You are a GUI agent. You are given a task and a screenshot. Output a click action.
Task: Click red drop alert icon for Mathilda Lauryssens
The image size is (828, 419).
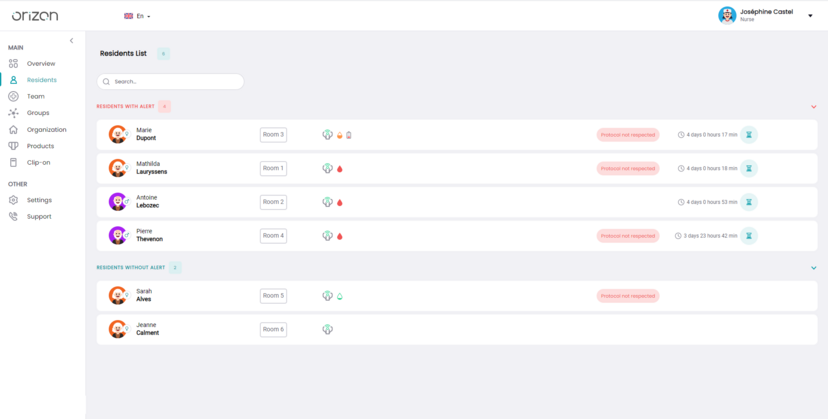coord(339,169)
